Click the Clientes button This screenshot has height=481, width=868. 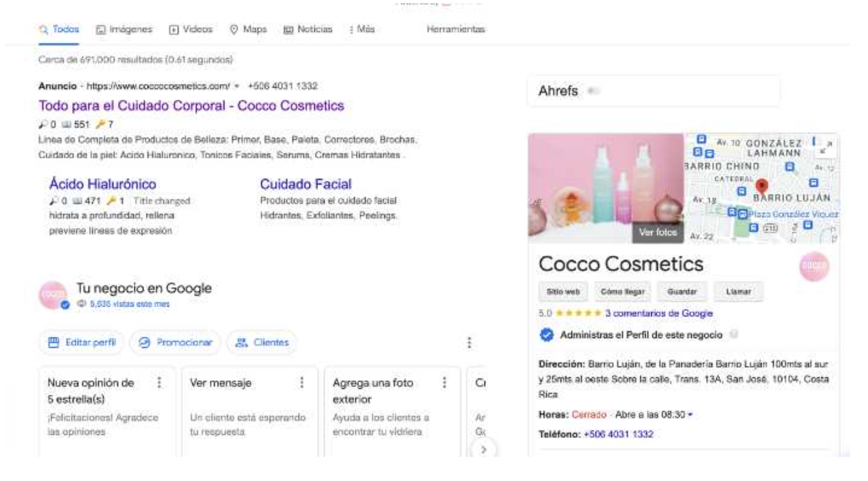pyautogui.click(x=262, y=342)
